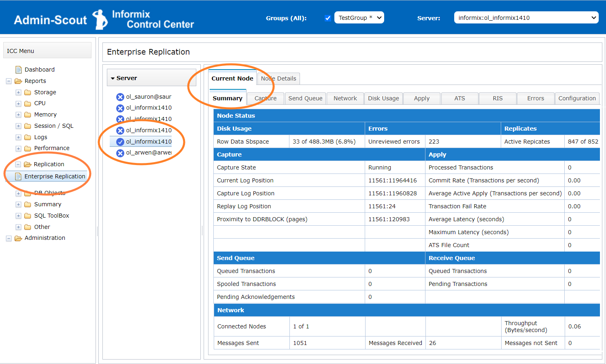Select the Administration folder icon
Image resolution: width=606 pixels, height=364 pixels.
pyautogui.click(x=18, y=238)
